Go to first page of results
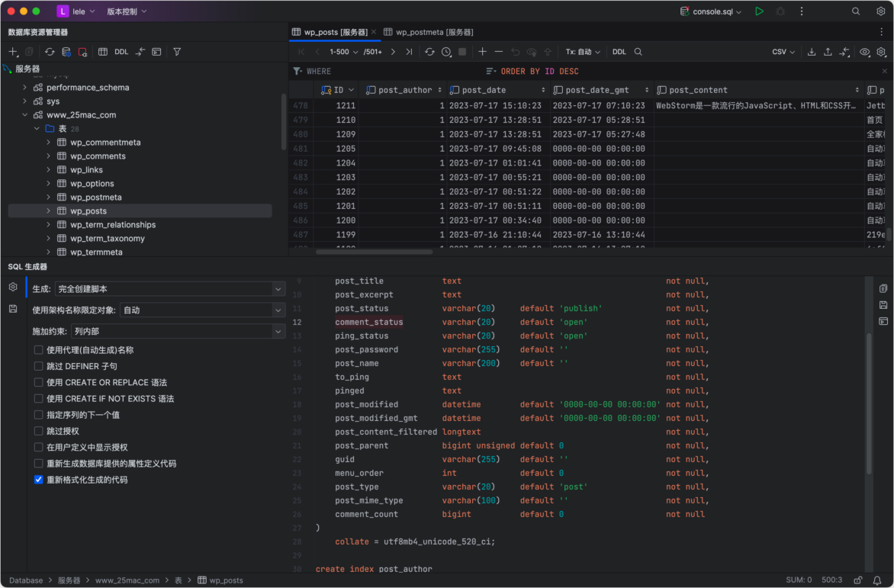The image size is (894, 588). (301, 52)
